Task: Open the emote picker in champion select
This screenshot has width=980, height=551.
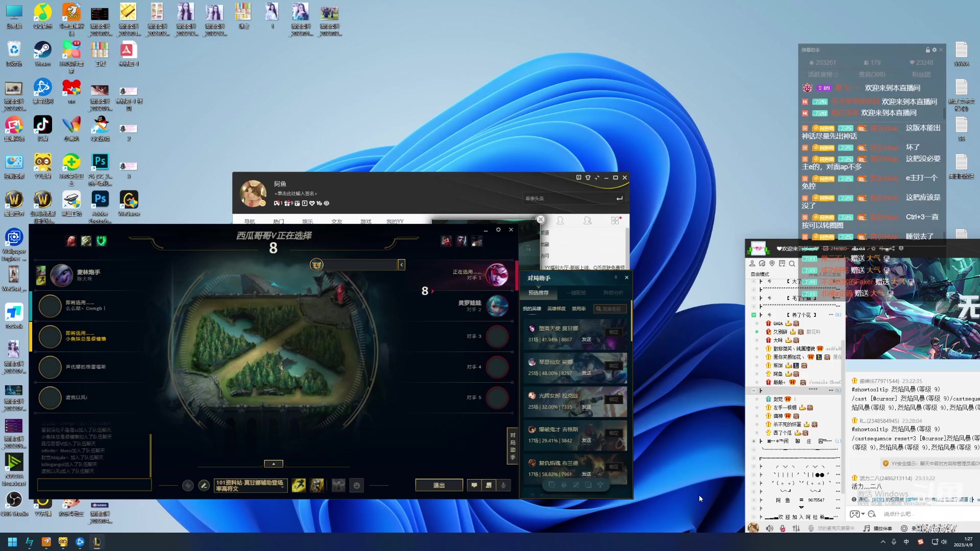Action: (357, 485)
